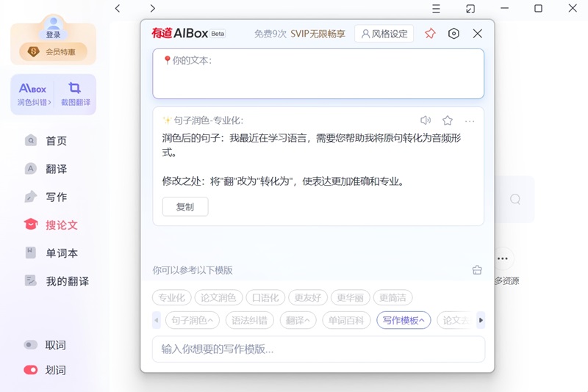Viewport: 588px width, 392px height.
Task: Toggle the 划词 switch off
Action: coord(31,370)
